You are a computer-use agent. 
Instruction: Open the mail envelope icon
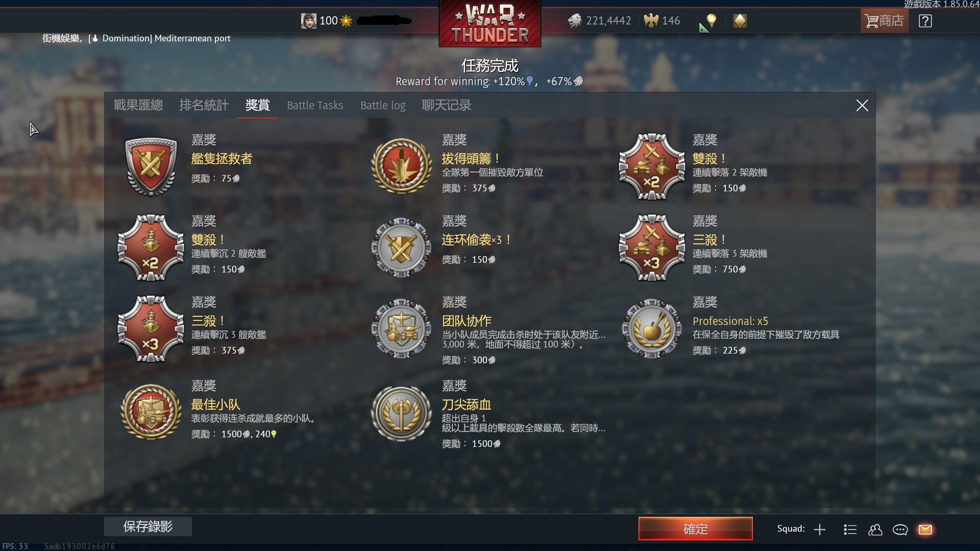[x=925, y=530]
